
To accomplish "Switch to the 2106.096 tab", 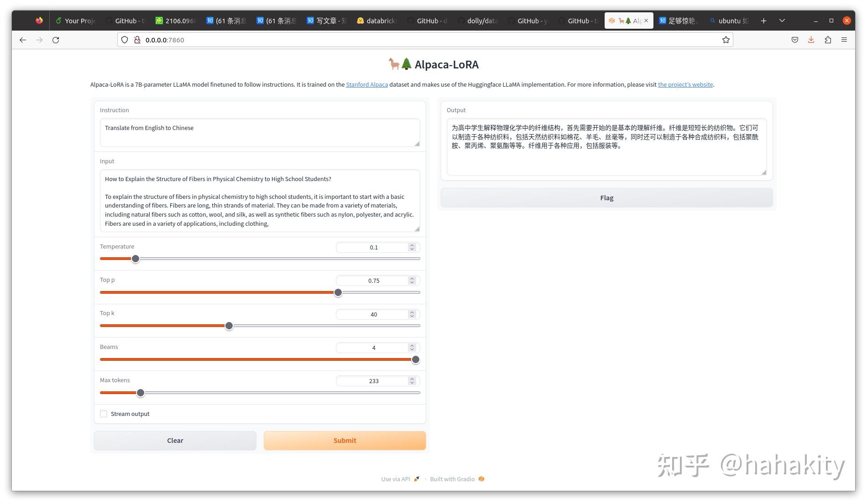I will click(x=176, y=21).
